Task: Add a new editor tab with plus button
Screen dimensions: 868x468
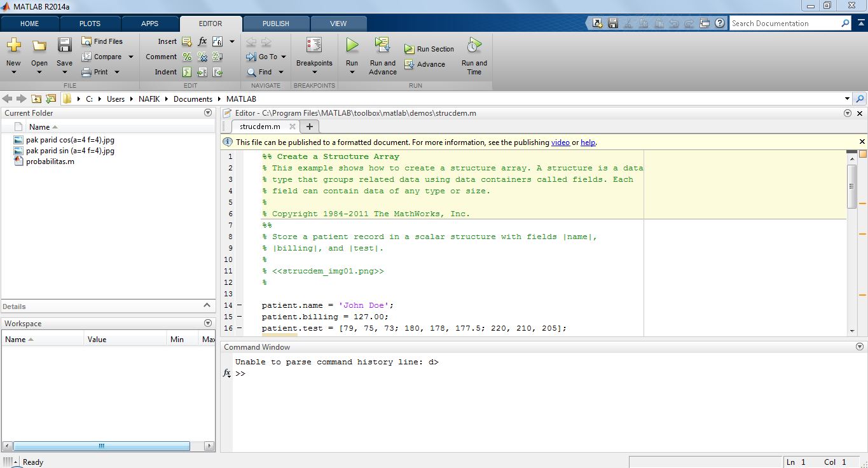Action: pos(310,127)
